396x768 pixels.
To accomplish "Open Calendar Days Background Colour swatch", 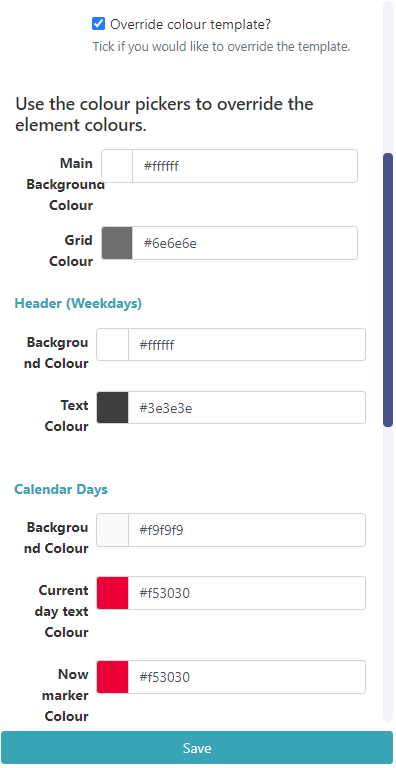I will coord(113,530).
